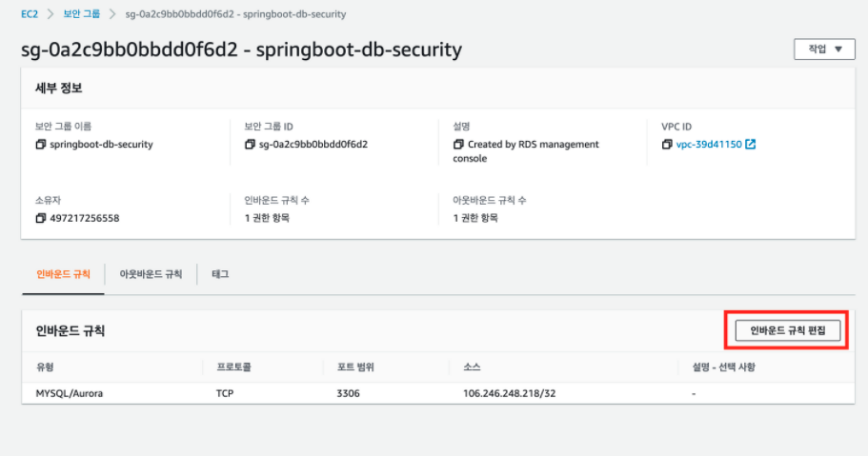Open the 작업 actions dropdown
The width and height of the screenshot is (868, 456).
[x=824, y=49]
